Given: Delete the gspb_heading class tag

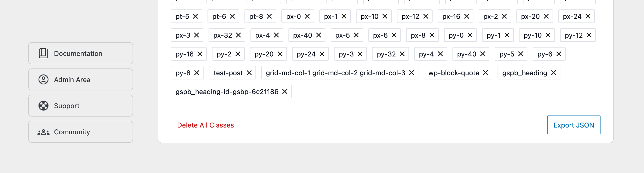Looking at the screenshot, I should coord(554,73).
